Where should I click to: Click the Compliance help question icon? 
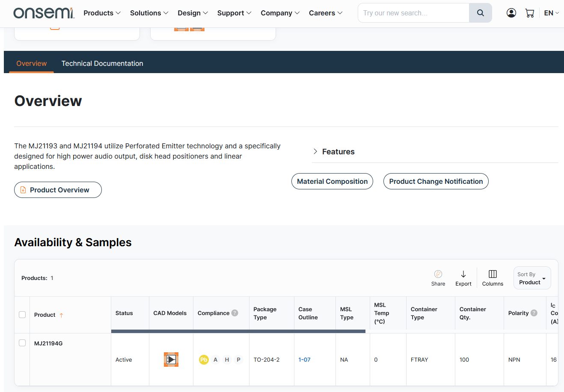point(235,313)
